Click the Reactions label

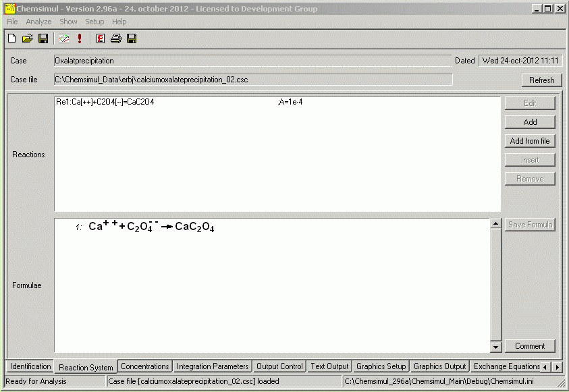click(x=28, y=155)
